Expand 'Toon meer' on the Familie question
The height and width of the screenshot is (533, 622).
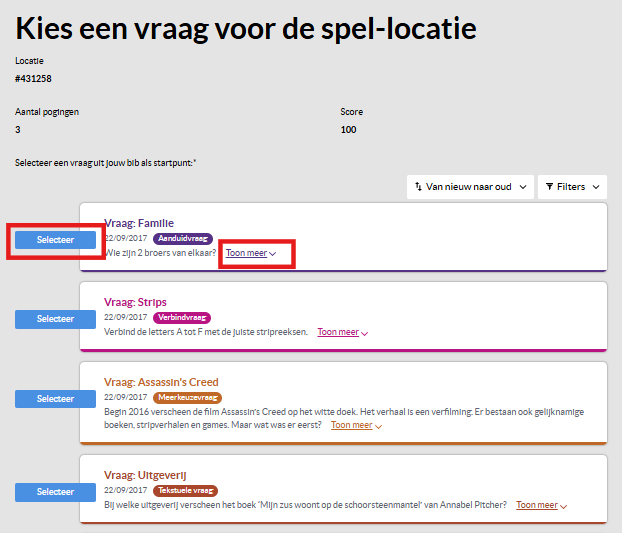tap(250, 253)
